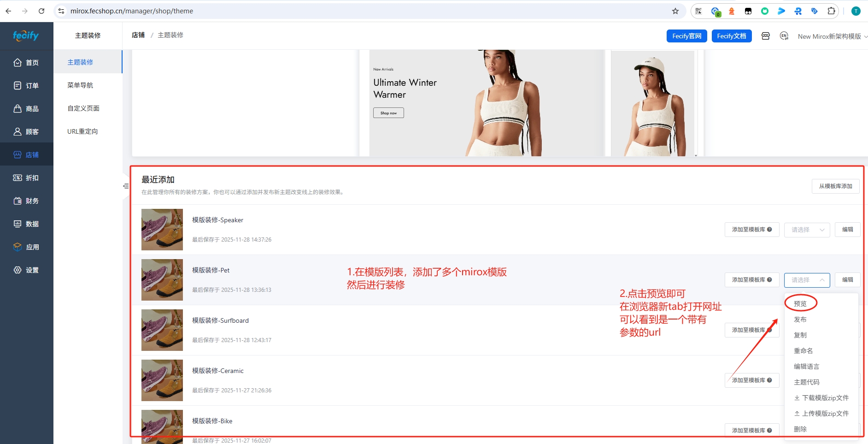Viewport: 868px width, 444px height.
Task: Click the Fecify文档 button
Action: pos(731,36)
